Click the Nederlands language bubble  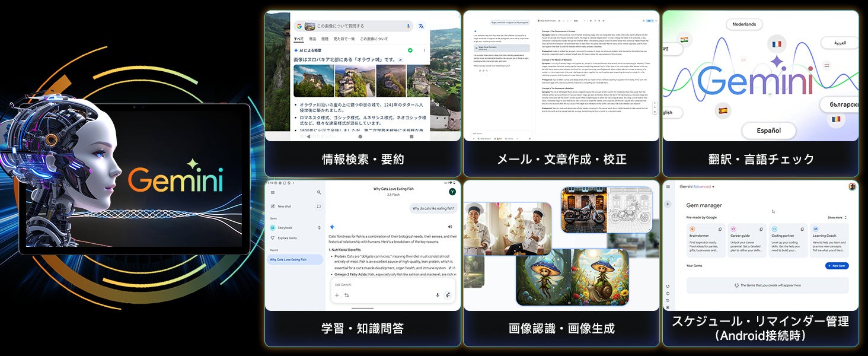pos(744,24)
